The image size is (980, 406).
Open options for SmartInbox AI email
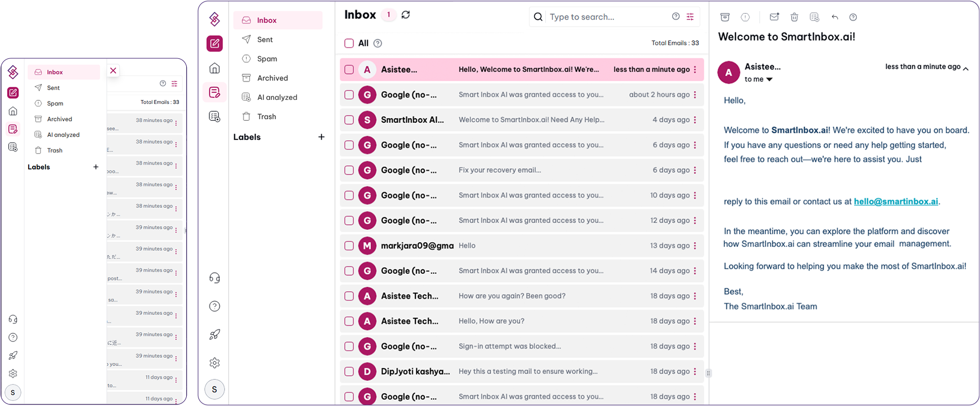pyautogui.click(x=695, y=120)
